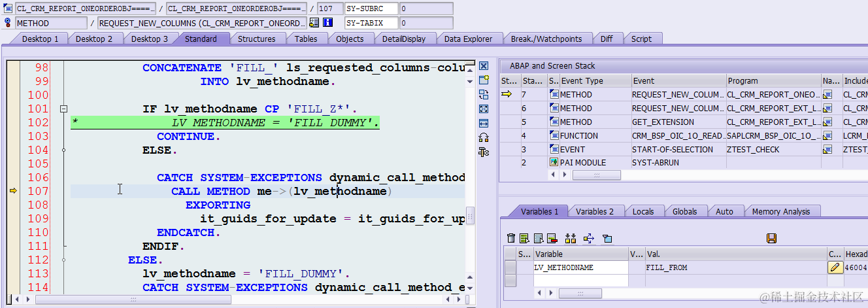Click the gear icon before the METHOD field

point(8,23)
